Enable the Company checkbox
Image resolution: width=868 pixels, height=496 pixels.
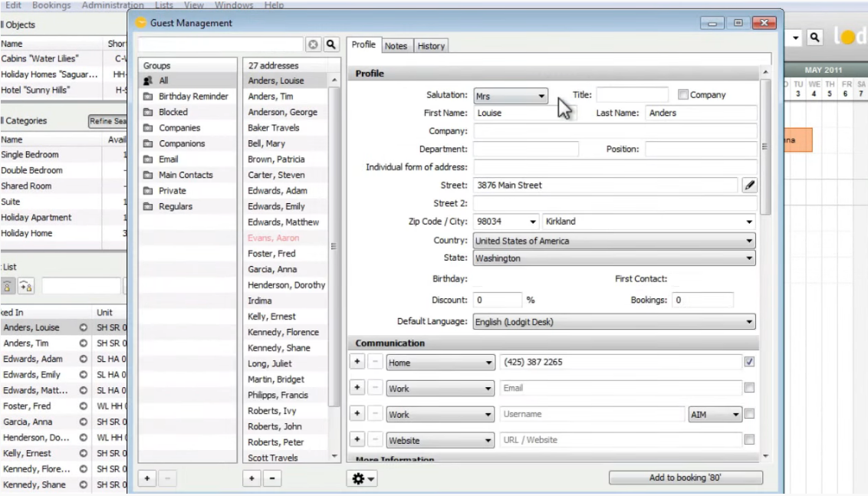point(683,95)
